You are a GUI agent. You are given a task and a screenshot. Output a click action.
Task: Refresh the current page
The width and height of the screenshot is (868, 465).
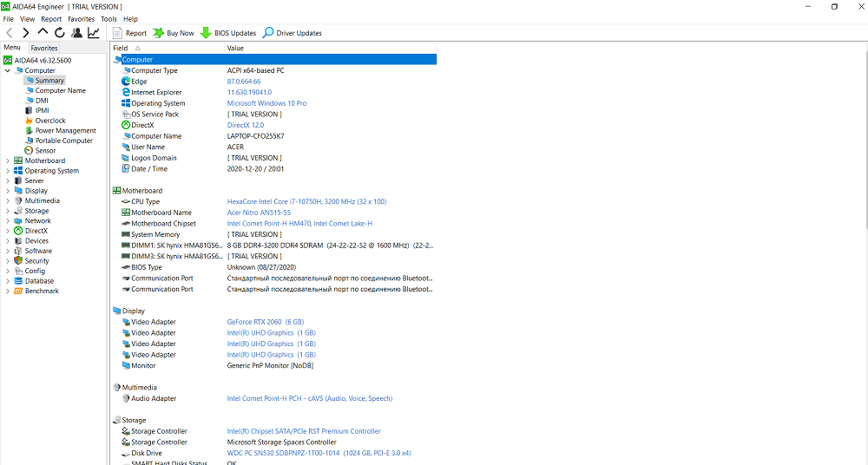(x=59, y=33)
